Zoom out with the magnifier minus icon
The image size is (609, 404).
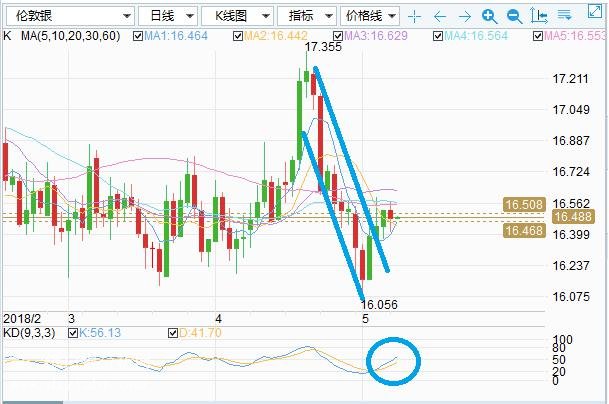coord(515,16)
